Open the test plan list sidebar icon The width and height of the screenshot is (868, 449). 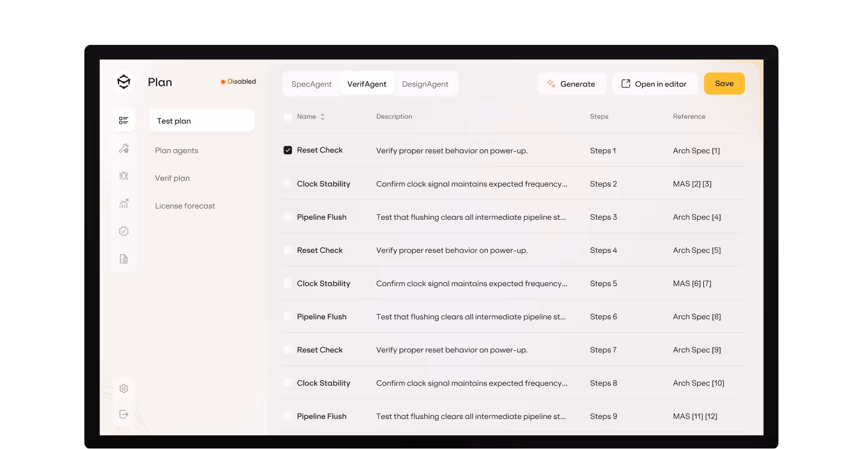point(124,121)
